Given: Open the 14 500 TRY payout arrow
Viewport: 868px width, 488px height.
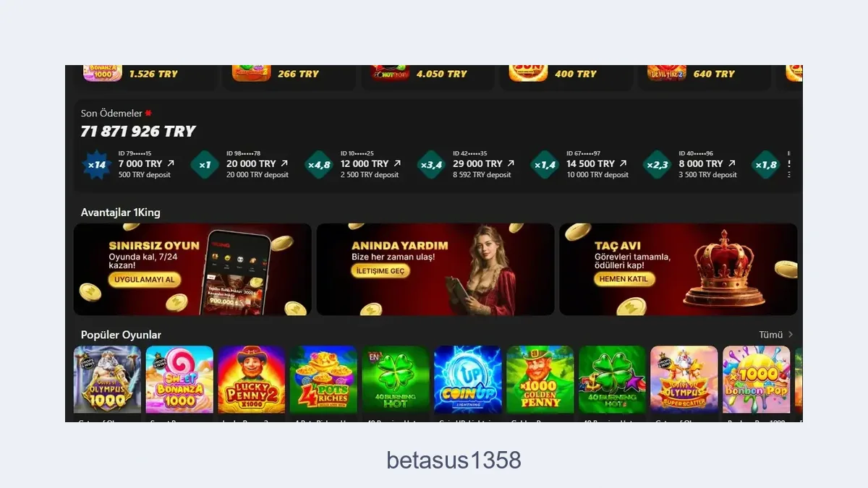Looking at the screenshot, I should (x=623, y=163).
